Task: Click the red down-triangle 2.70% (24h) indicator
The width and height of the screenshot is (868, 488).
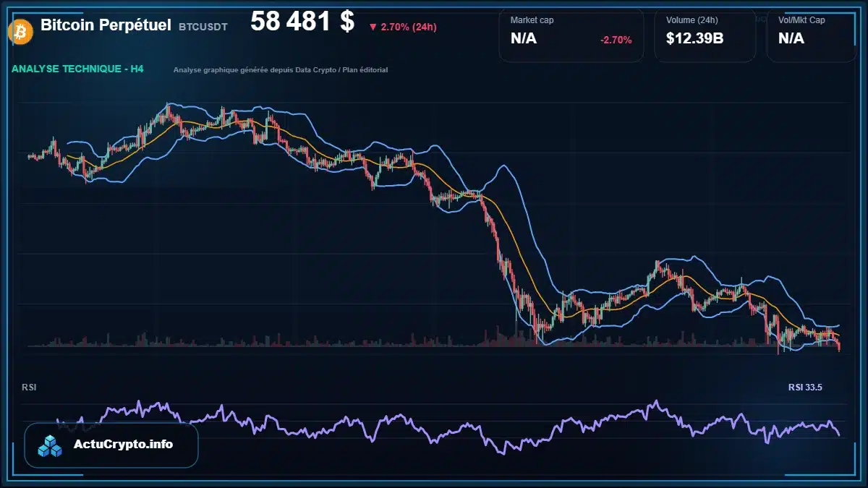Action: point(402,27)
